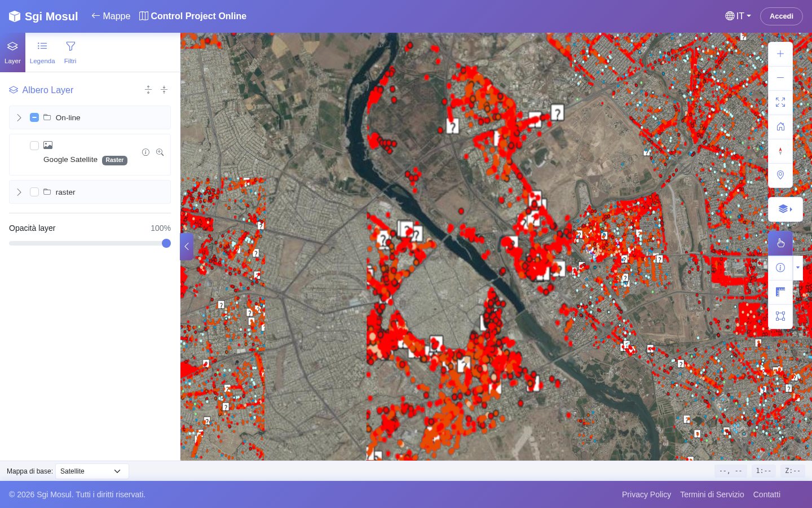Image resolution: width=812 pixels, height=508 pixels.
Task: Click the location pin map tool
Action: [x=780, y=175]
